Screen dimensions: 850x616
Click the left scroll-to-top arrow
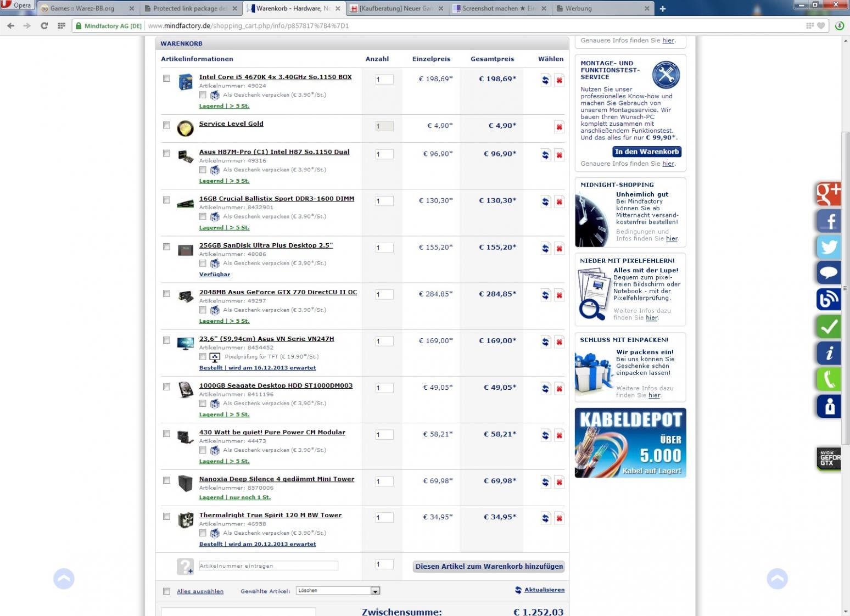(64, 579)
